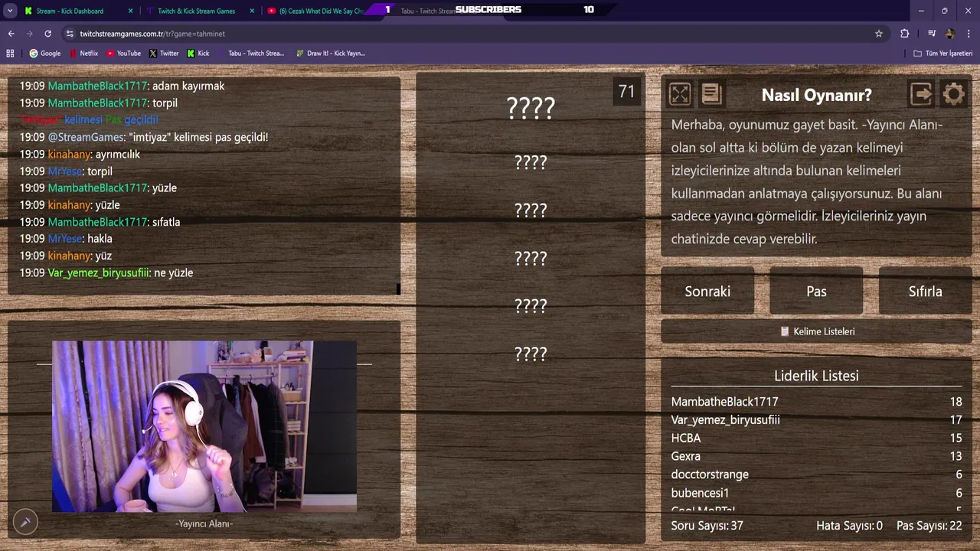The image size is (980, 551).
Task: Open the Chrome three-dot menu
Action: [969, 34]
